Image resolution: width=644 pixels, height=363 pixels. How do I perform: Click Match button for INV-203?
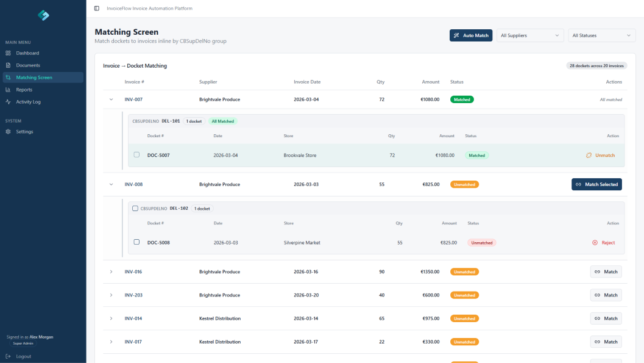tap(606, 295)
